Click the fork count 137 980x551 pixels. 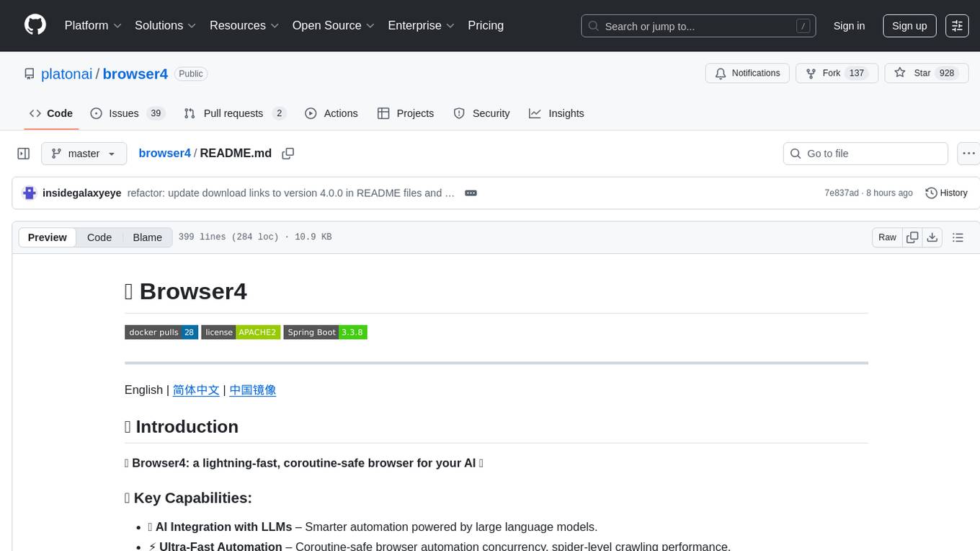point(857,74)
